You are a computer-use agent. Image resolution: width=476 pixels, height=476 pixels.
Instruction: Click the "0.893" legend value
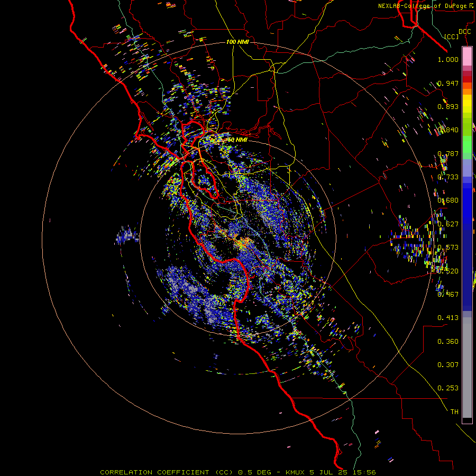click(448, 106)
